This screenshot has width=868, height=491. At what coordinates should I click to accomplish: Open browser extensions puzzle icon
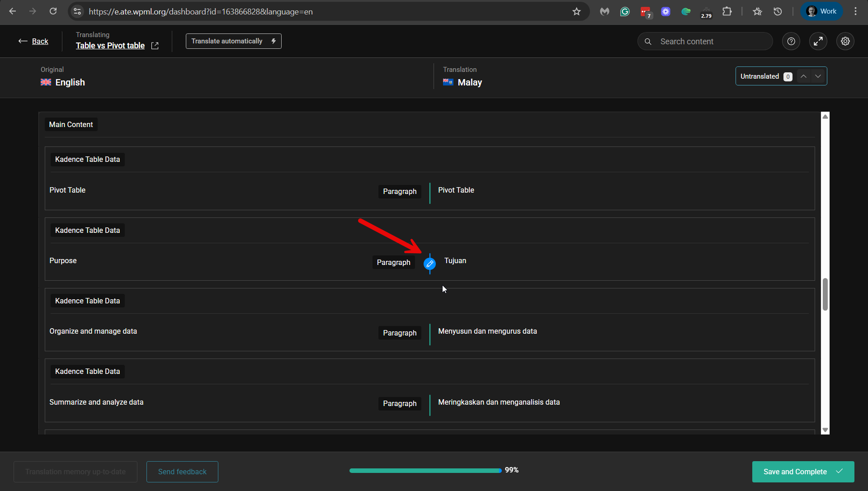(x=727, y=12)
